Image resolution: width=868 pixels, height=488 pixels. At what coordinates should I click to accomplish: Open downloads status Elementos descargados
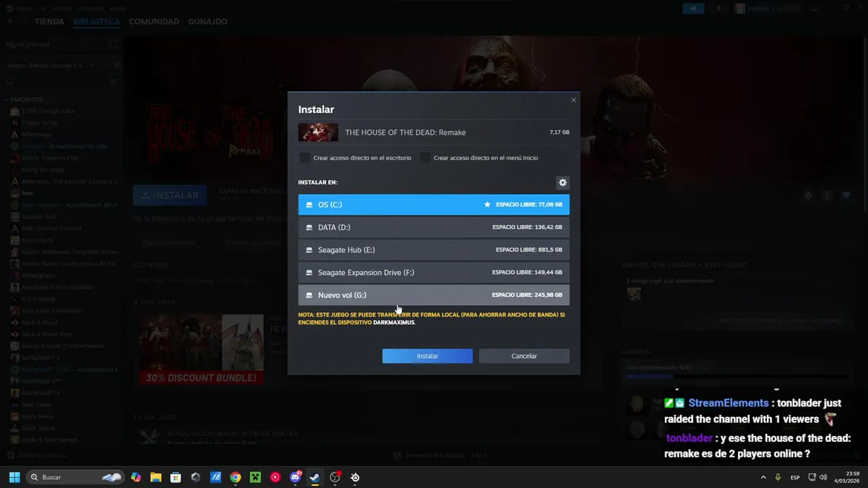pyautogui.click(x=441, y=455)
